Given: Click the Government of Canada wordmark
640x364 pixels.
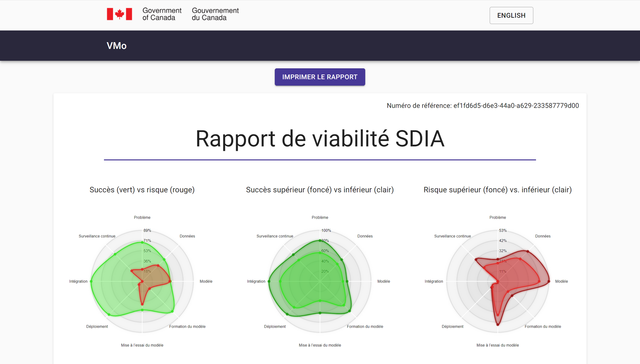Looking at the screenshot, I should pos(162,14).
